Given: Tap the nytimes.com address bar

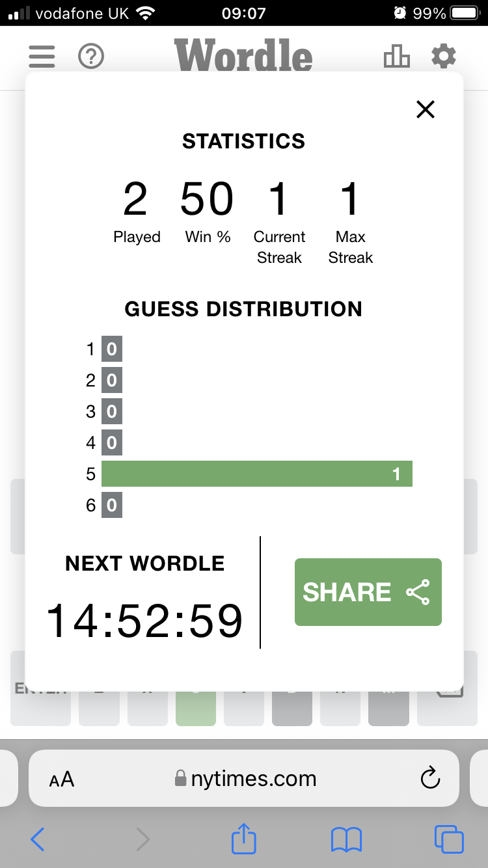Looking at the screenshot, I should point(246,779).
